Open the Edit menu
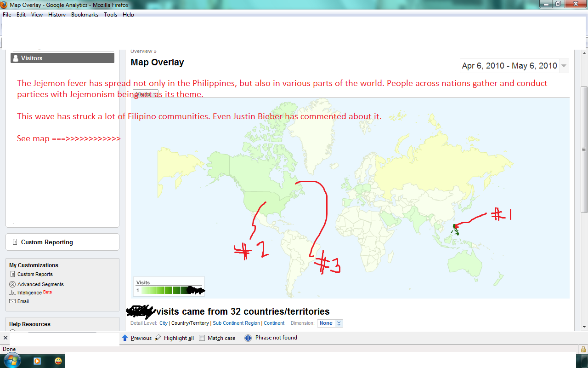588x368 pixels. pyautogui.click(x=21, y=15)
